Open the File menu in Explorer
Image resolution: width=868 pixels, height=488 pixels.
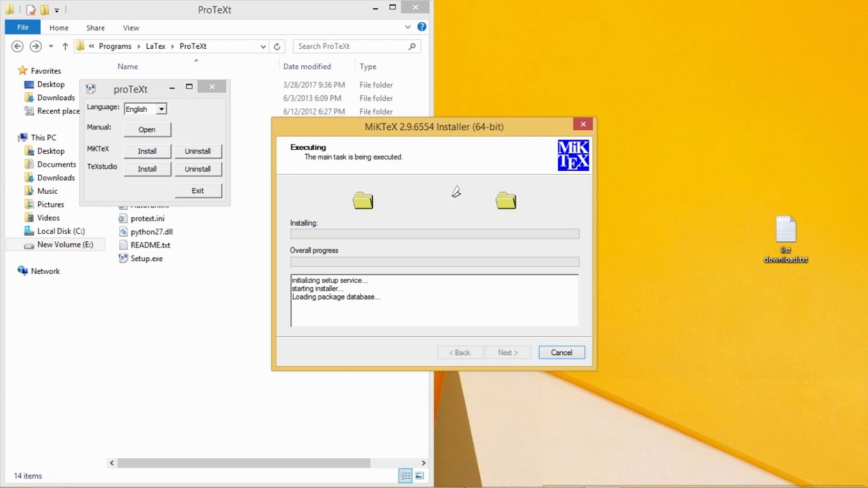click(x=22, y=27)
